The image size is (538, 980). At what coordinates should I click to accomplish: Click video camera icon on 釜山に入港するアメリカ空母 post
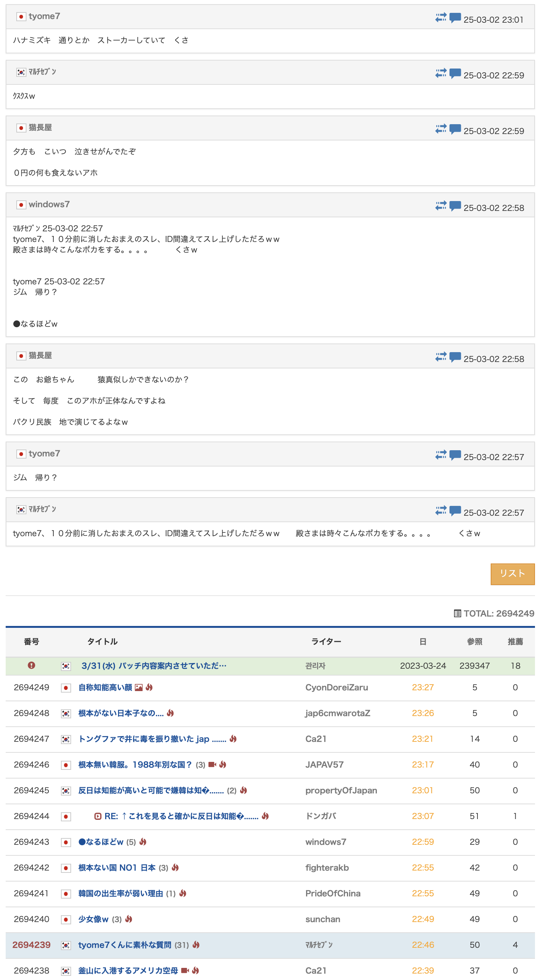pos(185,971)
